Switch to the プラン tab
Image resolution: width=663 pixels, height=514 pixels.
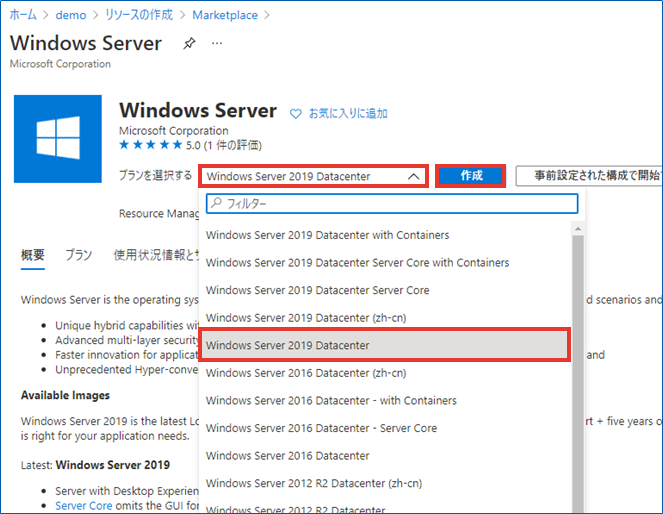(79, 255)
